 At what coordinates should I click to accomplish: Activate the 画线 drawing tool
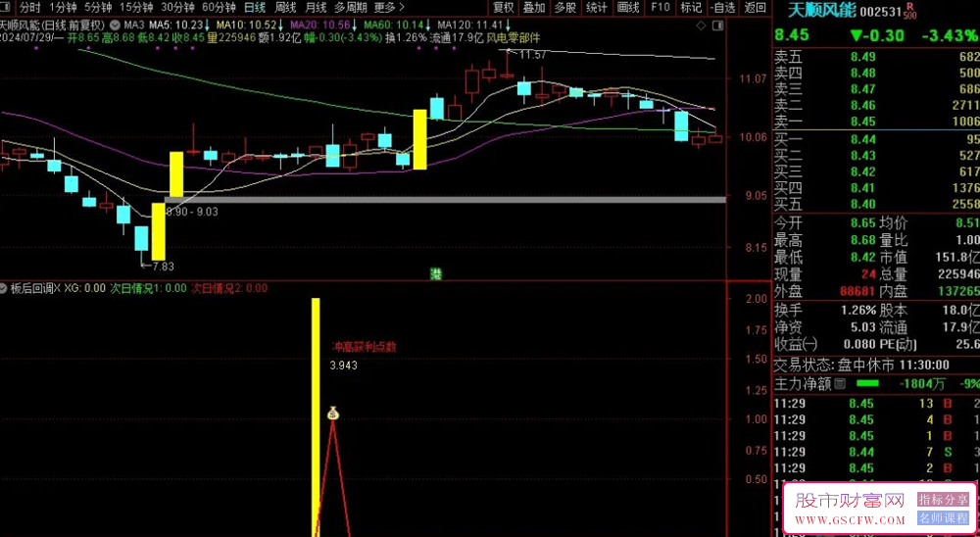click(x=629, y=8)
